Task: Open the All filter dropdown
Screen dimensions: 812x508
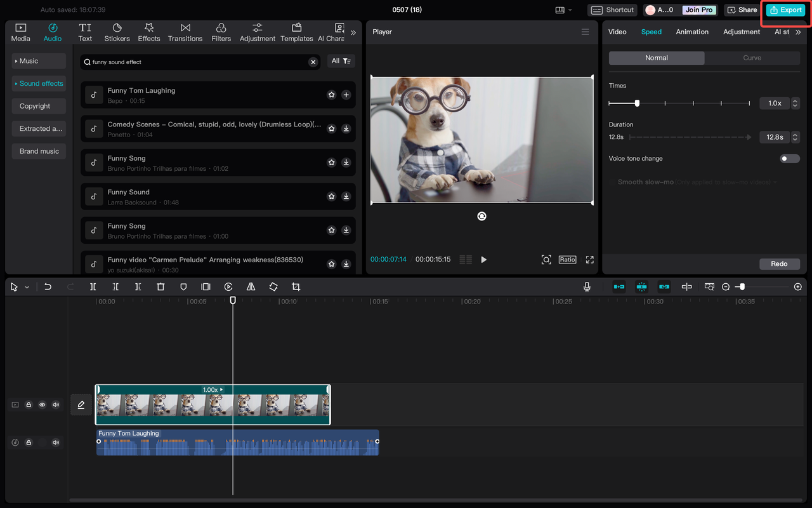Action: (341, 61)
